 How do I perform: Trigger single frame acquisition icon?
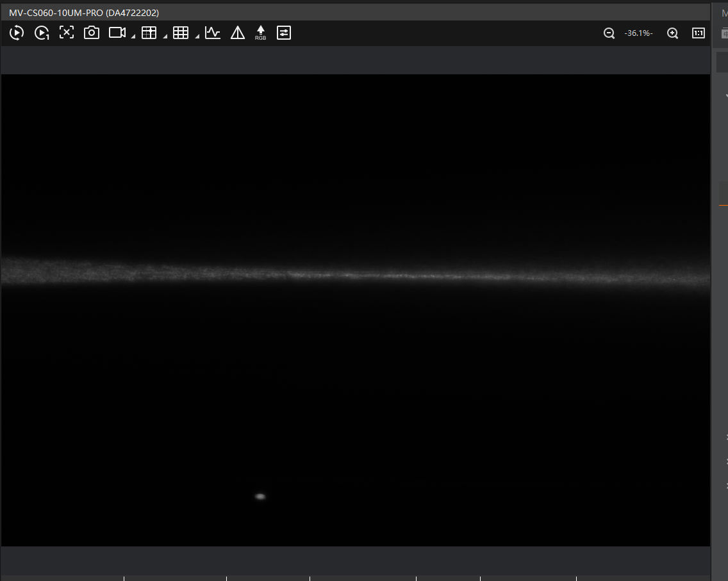tap(42, 33)
